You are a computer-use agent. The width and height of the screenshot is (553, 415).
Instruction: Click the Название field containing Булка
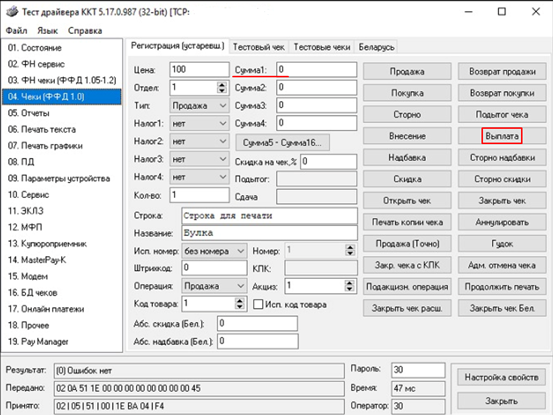coord(269,233)
